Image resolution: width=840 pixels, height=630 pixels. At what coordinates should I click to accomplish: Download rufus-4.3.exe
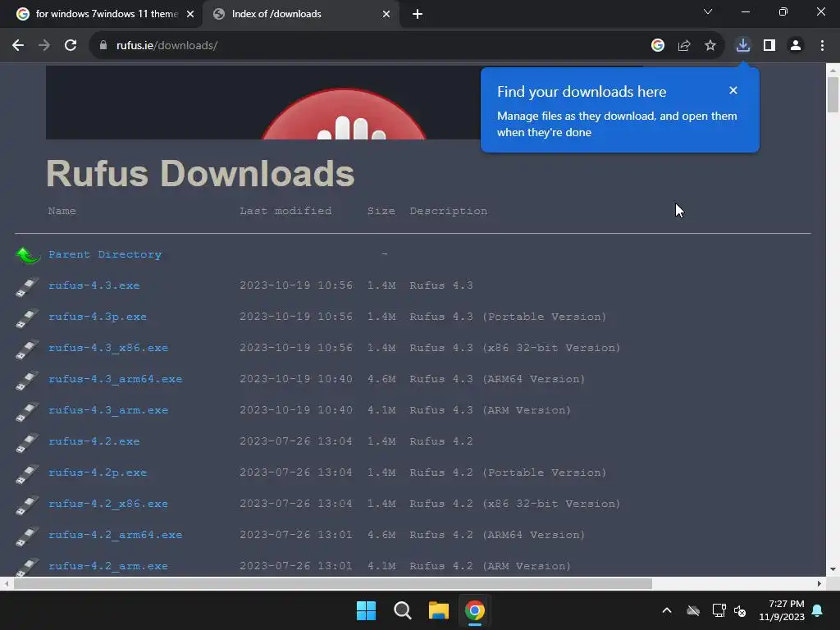pyautogui.click(x=94, y=285)
